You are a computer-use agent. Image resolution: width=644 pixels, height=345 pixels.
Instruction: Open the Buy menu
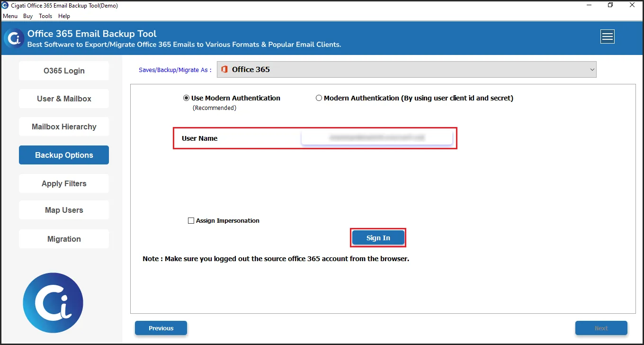point(28,16)
